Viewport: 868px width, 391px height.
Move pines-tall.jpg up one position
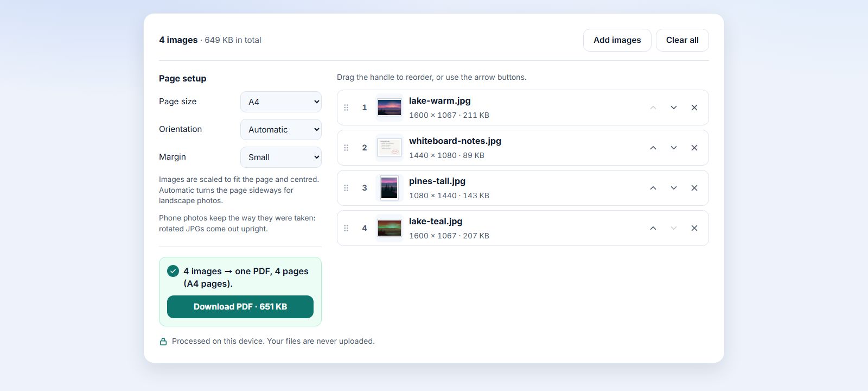pyautogui.click(x=653, y=188)
